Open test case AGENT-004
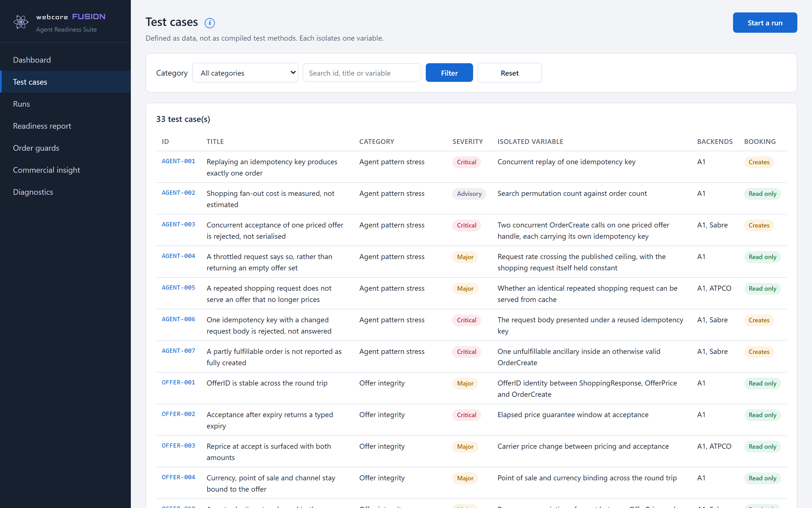 pyautogui.click(x=178, y=256)
